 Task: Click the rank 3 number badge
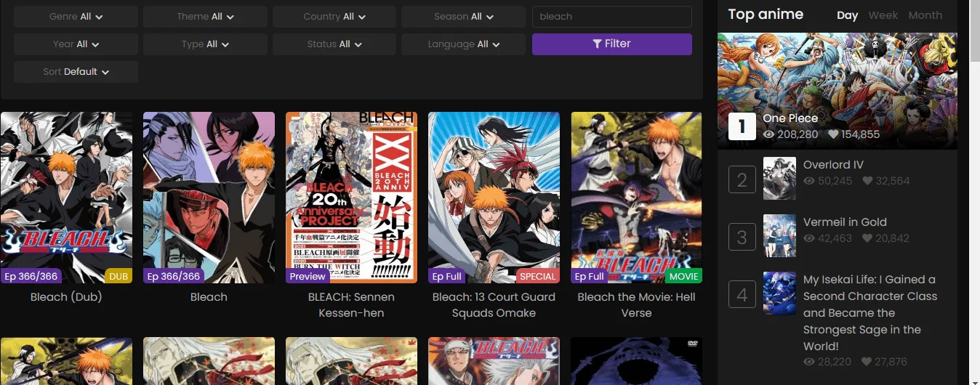742,237
